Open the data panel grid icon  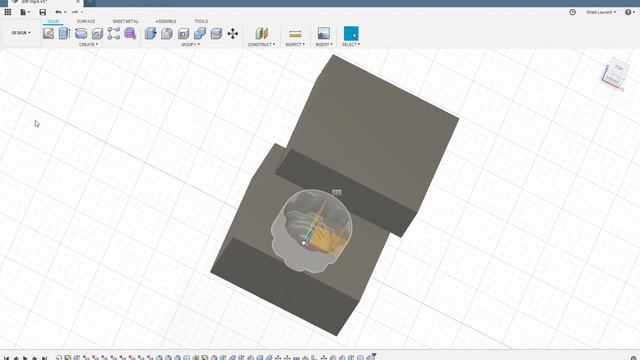pyautogui.click(x=8, y=12)
